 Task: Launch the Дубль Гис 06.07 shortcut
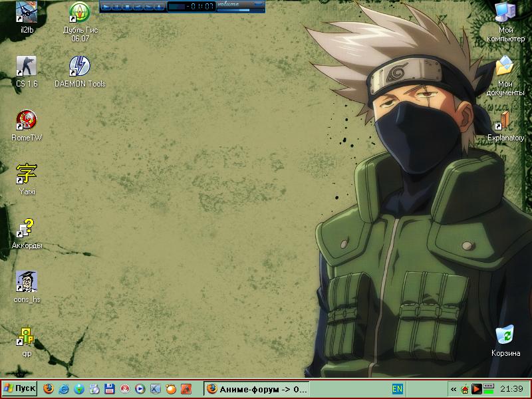(80, 21)
